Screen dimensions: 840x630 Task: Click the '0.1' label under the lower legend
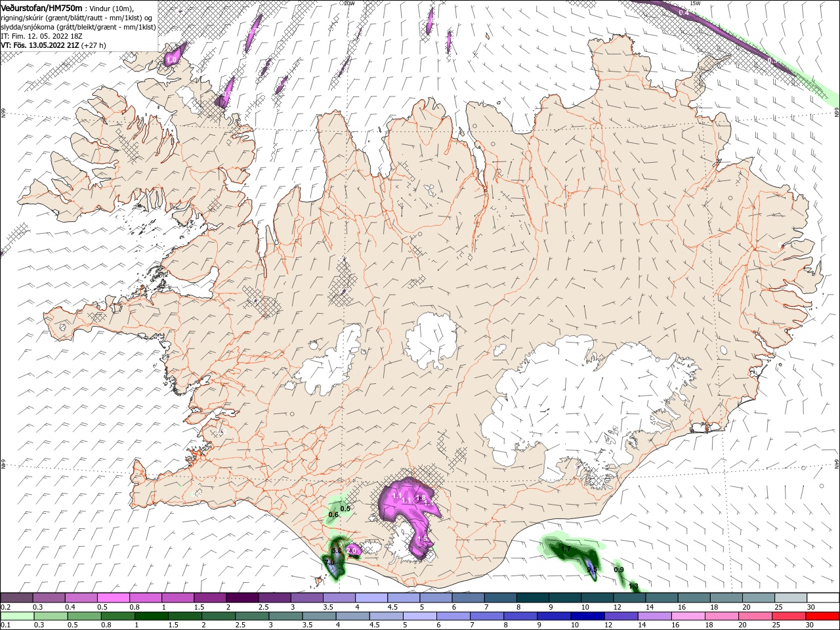coord(5,625)
